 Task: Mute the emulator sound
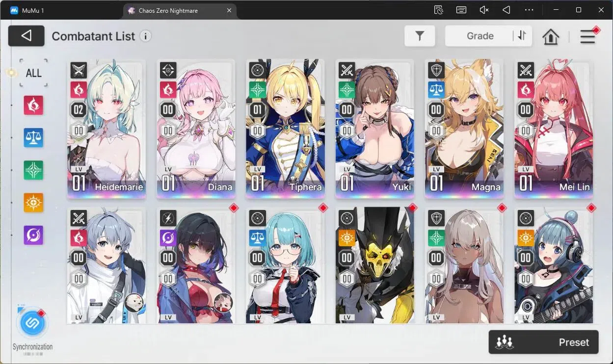pyautogui.click(x=484, y=10)
